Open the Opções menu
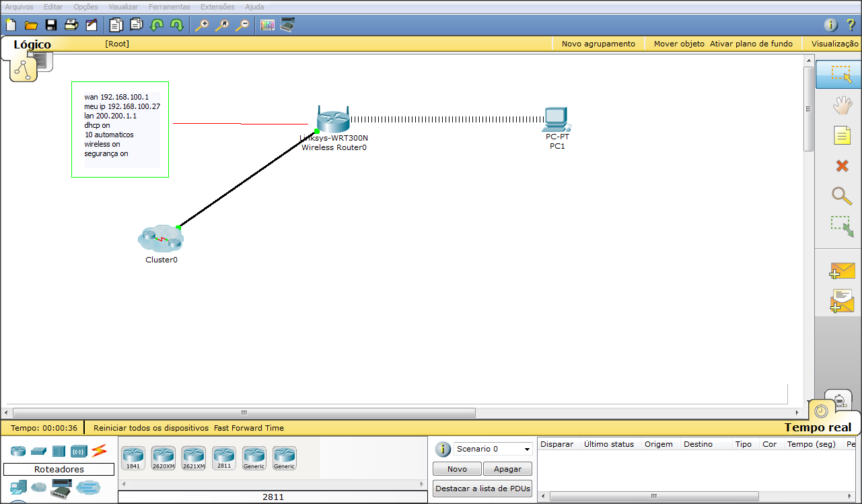This screenshot has width=862, height=504. [85, 7]
